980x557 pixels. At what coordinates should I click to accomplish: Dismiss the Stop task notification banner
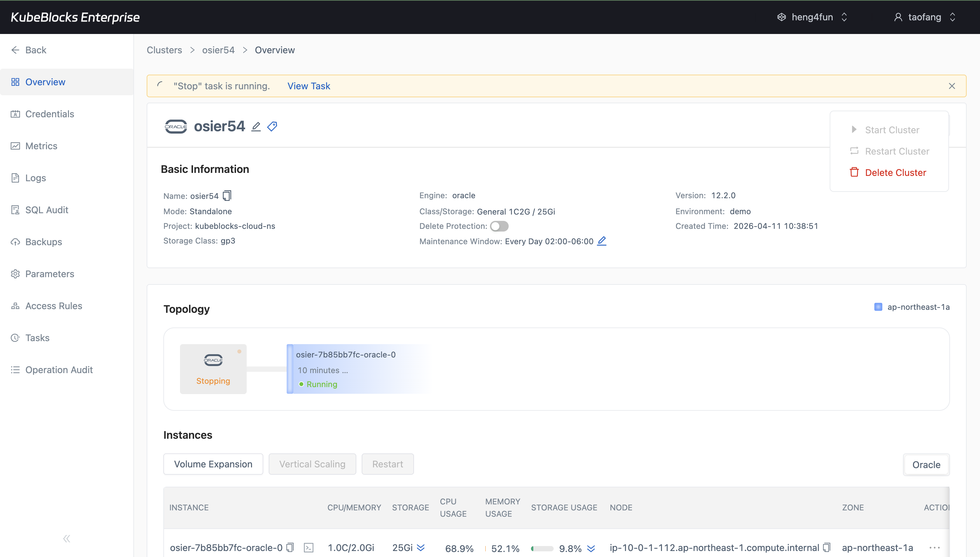click(952, 86)
